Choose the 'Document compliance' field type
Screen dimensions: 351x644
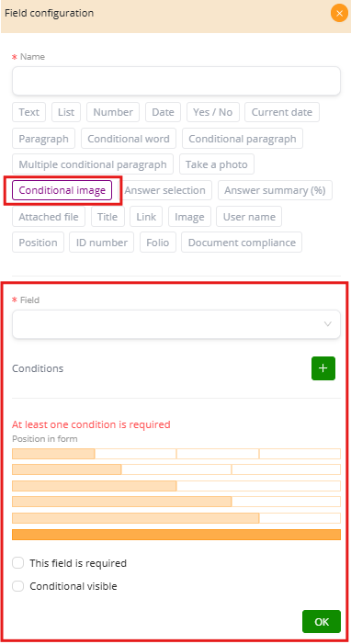pyautogui.click(x=242, y=243)
